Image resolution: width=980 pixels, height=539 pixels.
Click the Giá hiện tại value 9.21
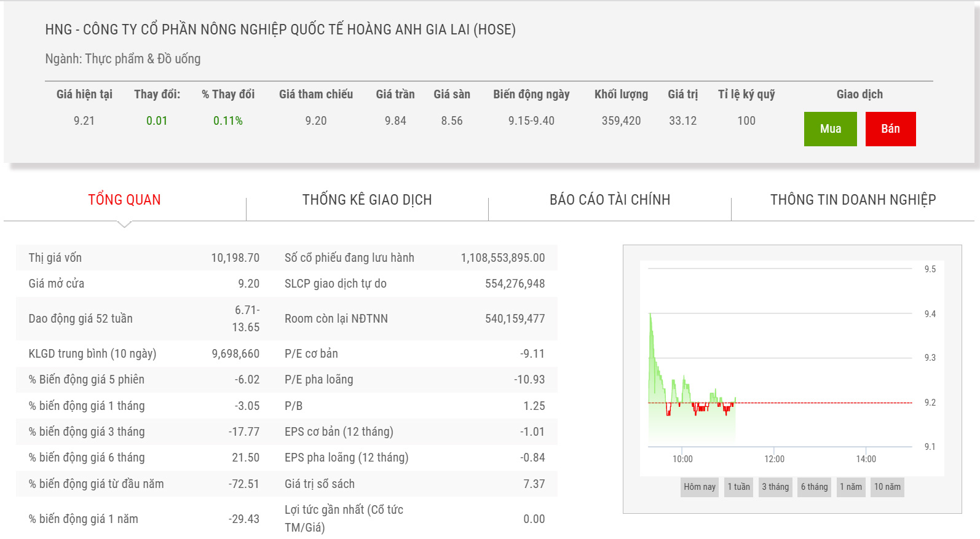pos(84,121)
